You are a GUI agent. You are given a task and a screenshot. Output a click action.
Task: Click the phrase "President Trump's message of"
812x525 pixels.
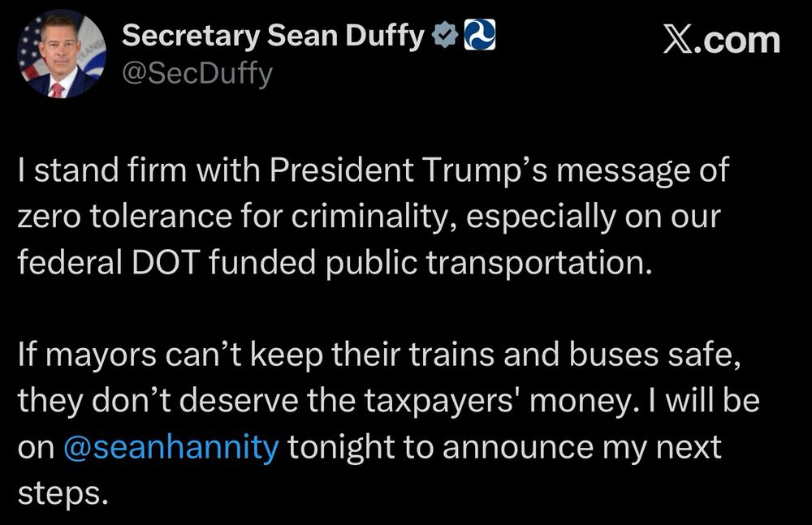[499, 170]
